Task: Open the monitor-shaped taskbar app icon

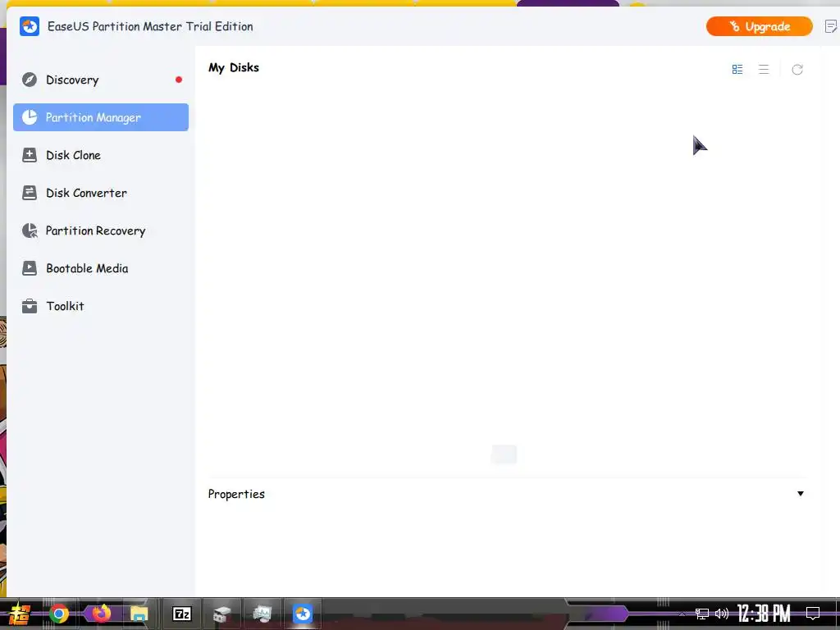Action: point(262,614)
